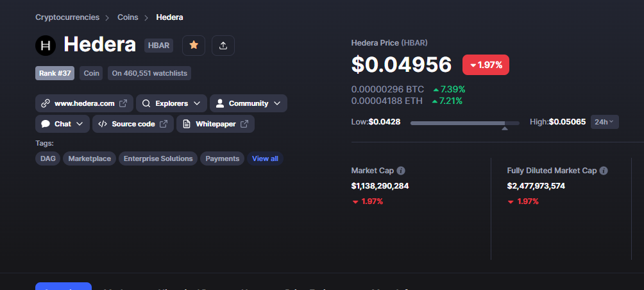Click the red -1.97% price change badge

point(486,65)
